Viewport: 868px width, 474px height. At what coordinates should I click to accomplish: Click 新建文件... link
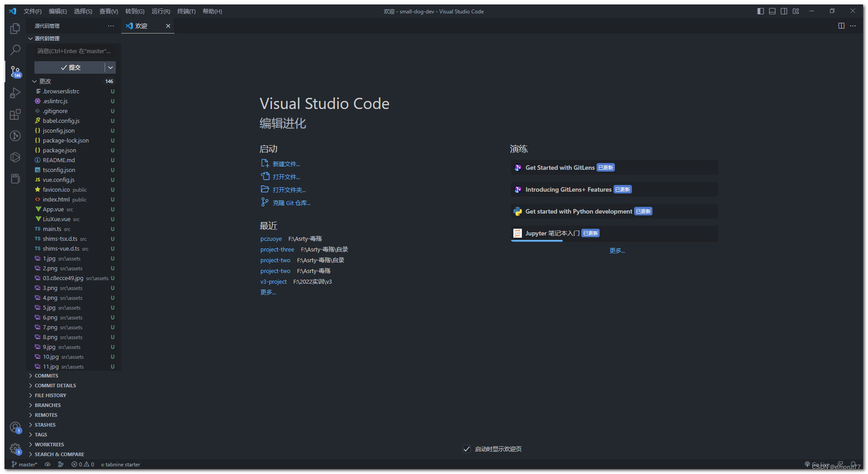pyautogui.click(x=286, y=164)
